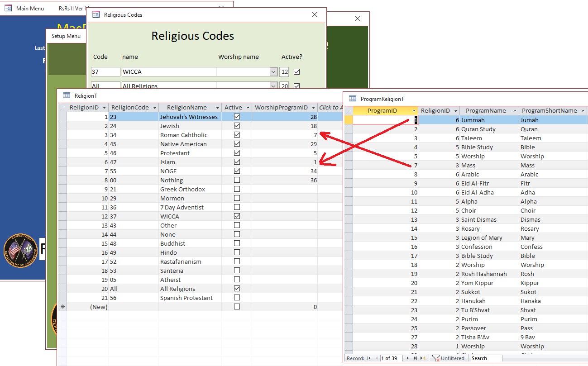Open the ProgramID column filter dropdown

(x=414, y=110)
